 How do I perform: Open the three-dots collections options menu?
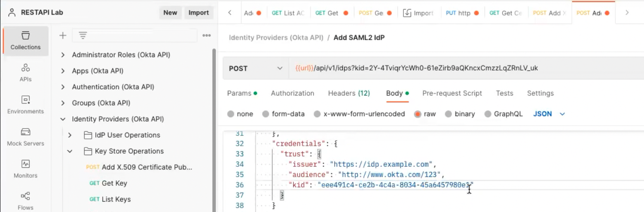tap(207, 36)
